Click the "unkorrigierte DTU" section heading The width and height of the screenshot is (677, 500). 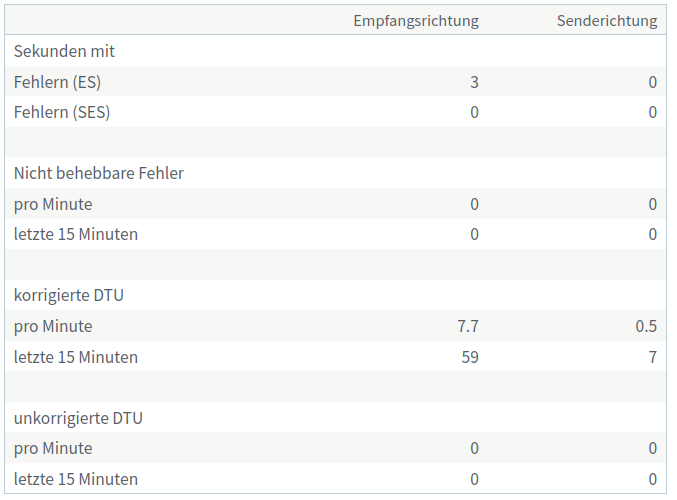78,418
